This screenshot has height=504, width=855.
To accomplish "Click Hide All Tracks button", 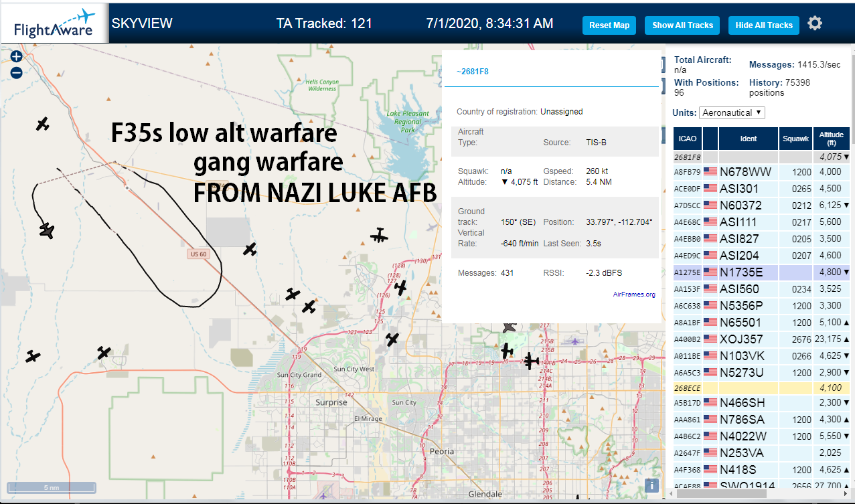I will click(764, 25).
